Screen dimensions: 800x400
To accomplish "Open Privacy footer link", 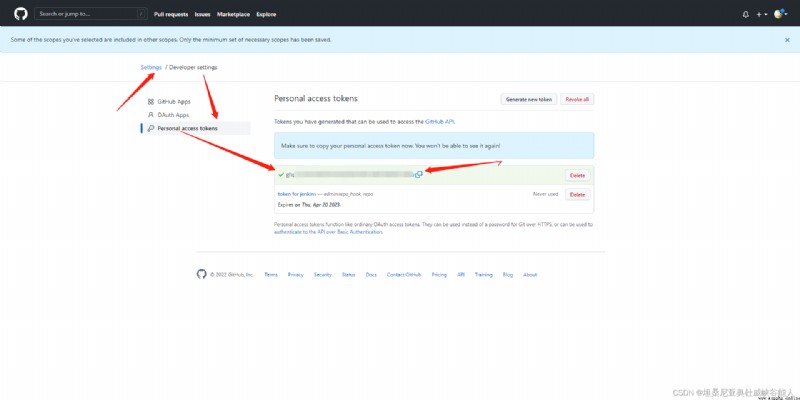I will [295, 274].
